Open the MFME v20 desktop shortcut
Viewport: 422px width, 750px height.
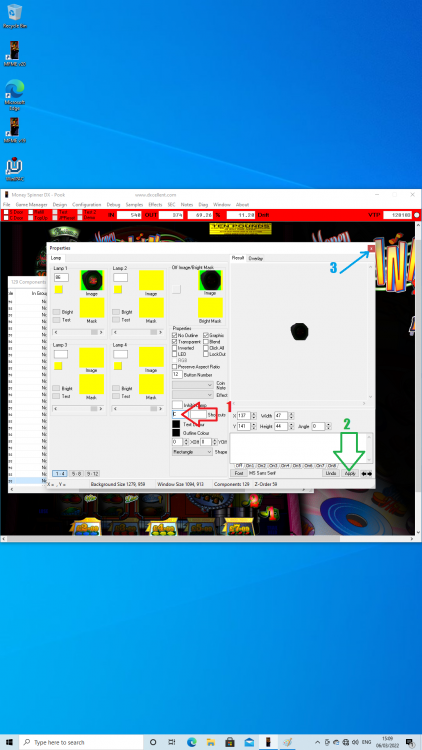coord(14,54)
